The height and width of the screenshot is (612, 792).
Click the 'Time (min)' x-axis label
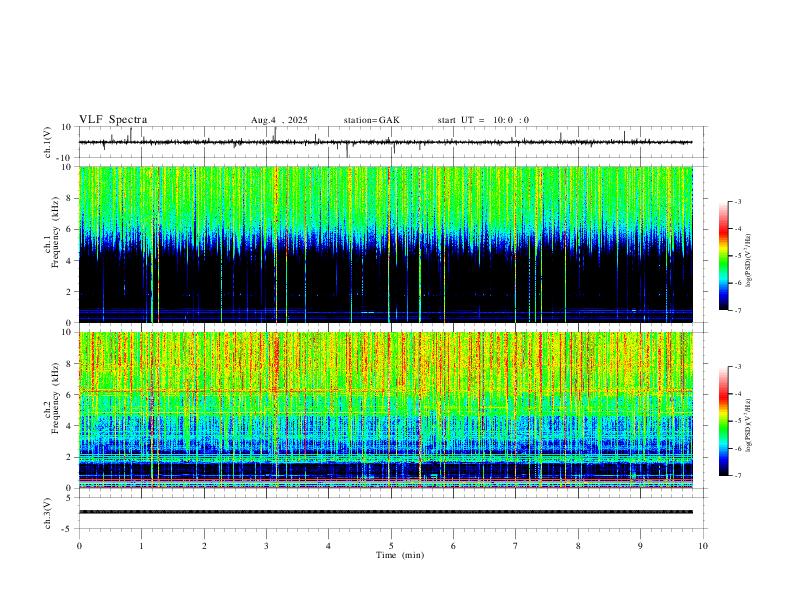click(x=400, y=555)
